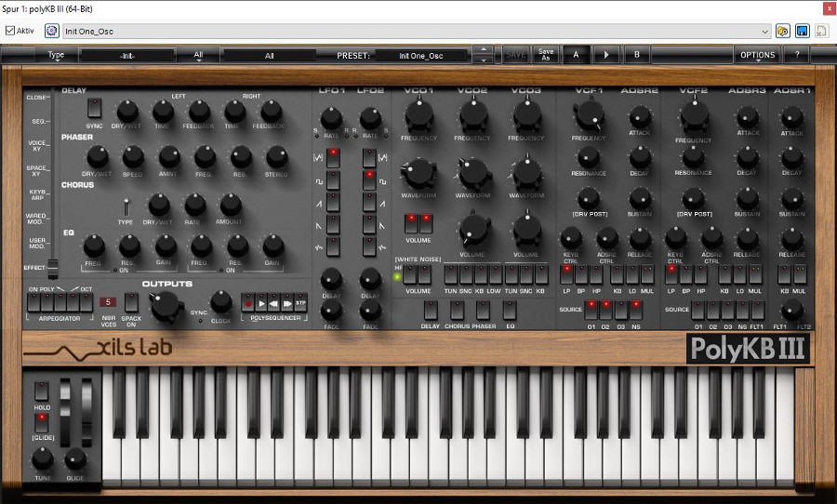837x504 pixels.
Task: Select the SEQ. panel tab
Action: coord(38,121)
